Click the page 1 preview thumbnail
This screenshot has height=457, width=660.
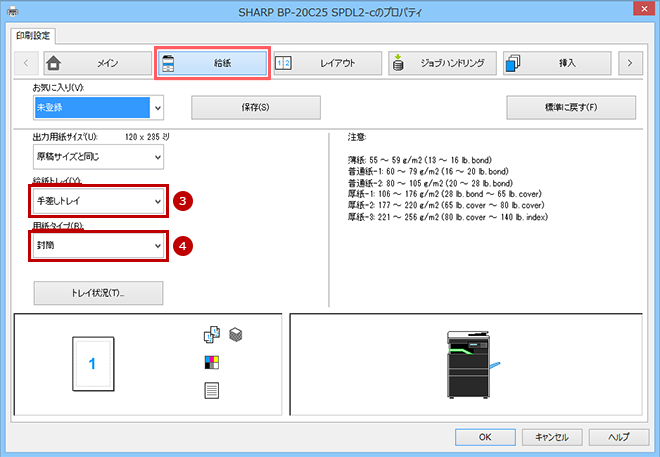tap(93, 364)
